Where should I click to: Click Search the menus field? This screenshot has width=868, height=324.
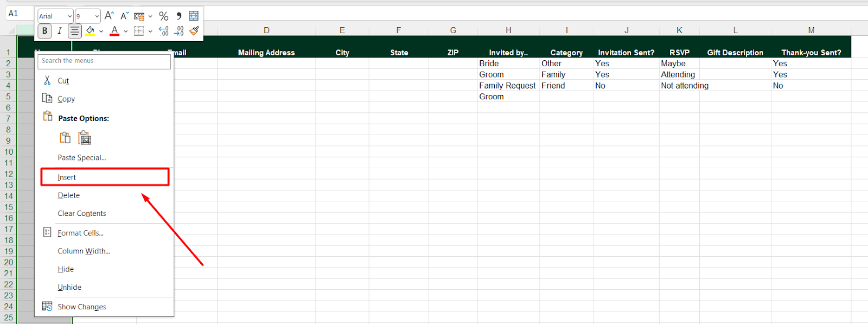point(104,61)
